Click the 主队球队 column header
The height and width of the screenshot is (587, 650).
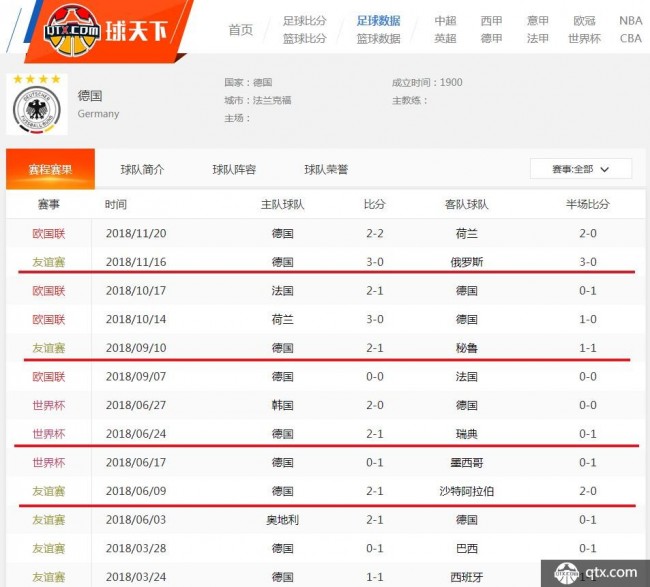point(283,204)
